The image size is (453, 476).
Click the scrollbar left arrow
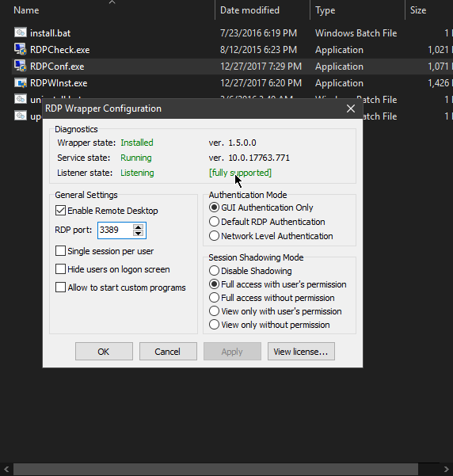click(6, 470)
